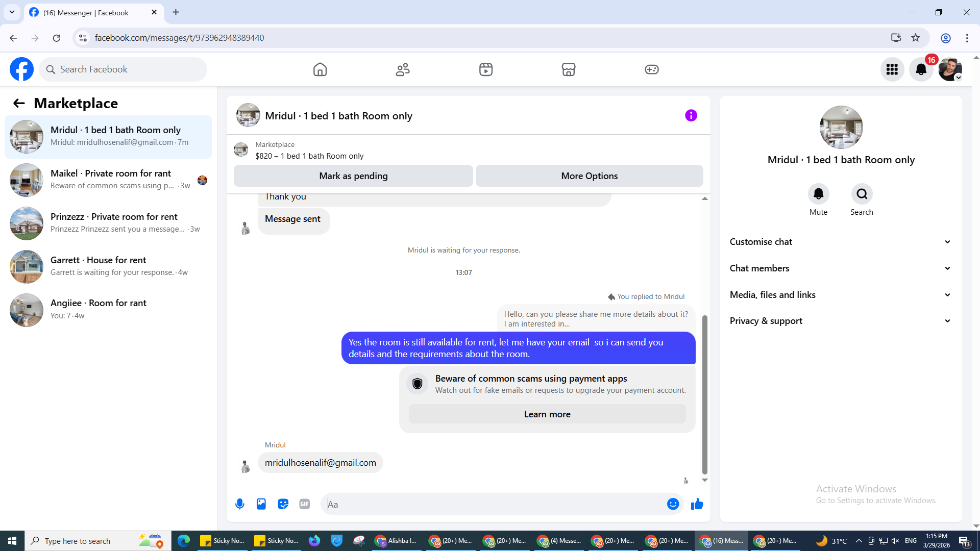Install app icon in address bar

tap(896, 38)
